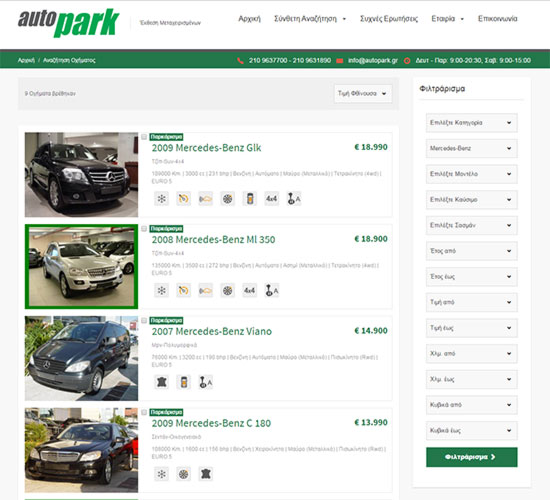Image resolution: width=550 pixels, height=500 pixels.
Task: Click leather seats icon on Viano listing
Action: (161, 382)
